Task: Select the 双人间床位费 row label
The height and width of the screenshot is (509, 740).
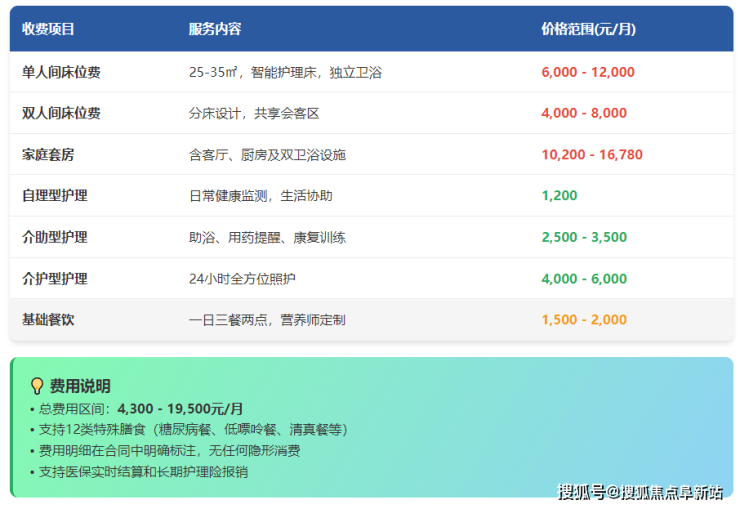Action: click(x=61, y=113)
